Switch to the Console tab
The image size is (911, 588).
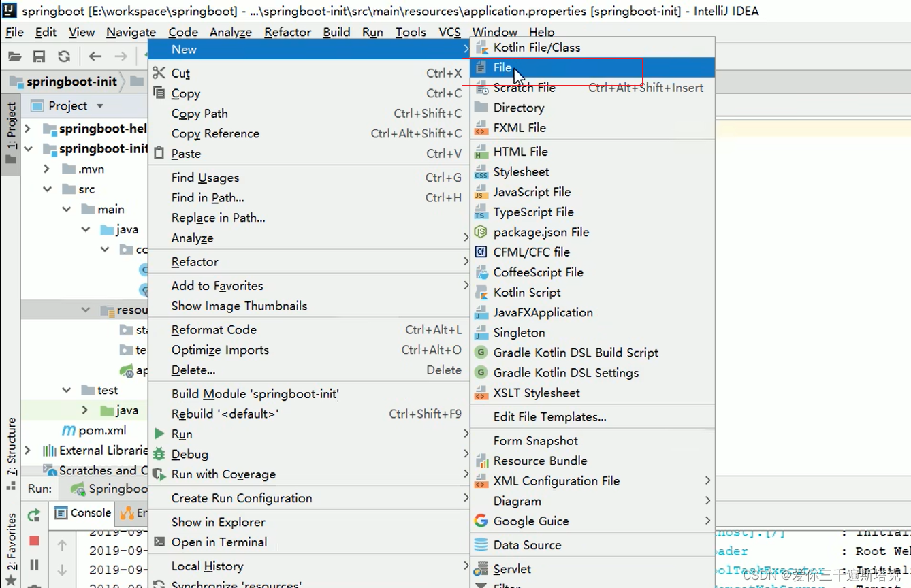83,513
